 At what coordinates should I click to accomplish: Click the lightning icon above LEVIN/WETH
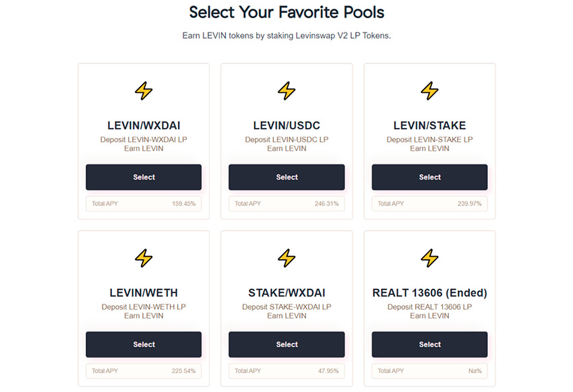pos(144,257)
